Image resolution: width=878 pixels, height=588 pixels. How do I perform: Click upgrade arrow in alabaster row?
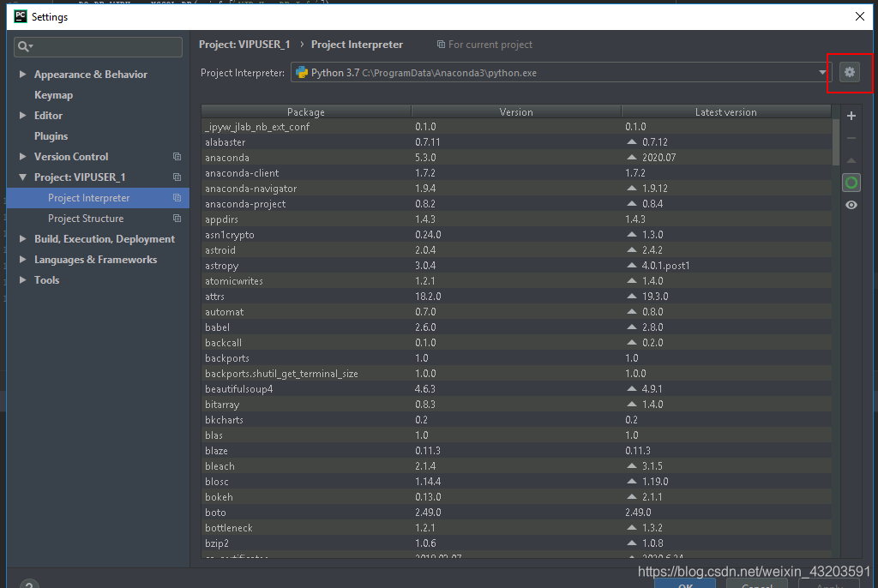pos(632,142)
